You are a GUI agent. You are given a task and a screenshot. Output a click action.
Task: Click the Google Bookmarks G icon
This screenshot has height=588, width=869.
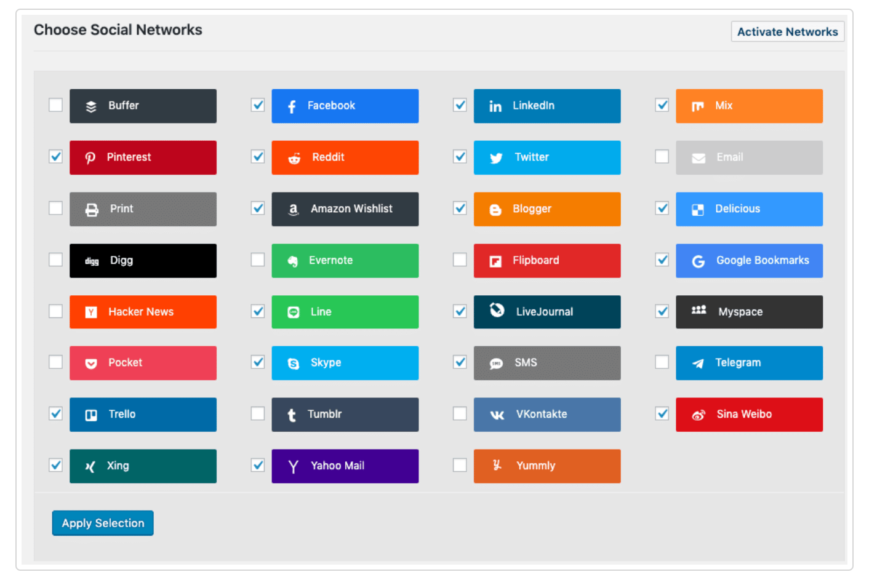tap(699, 261)
